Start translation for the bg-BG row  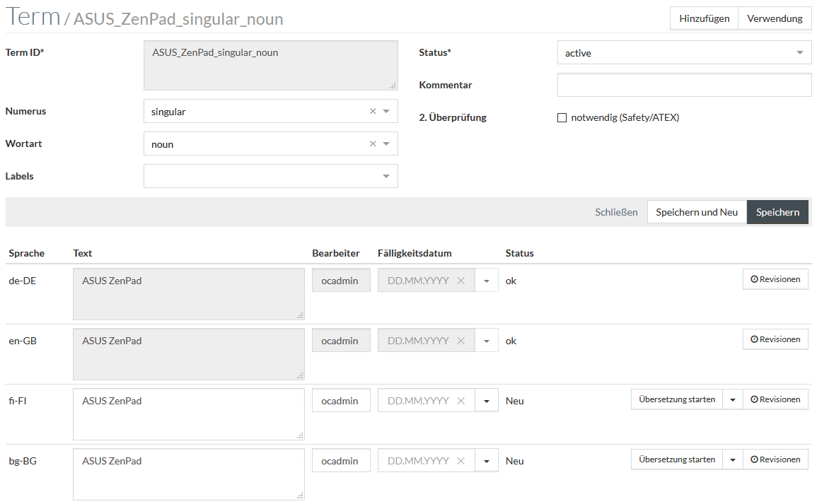[677, 459]
